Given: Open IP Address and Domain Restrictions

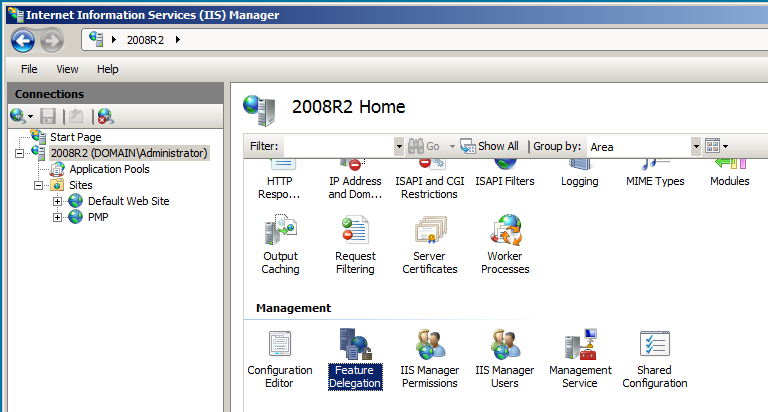Looking at the screenshot, I should (355, 180).
